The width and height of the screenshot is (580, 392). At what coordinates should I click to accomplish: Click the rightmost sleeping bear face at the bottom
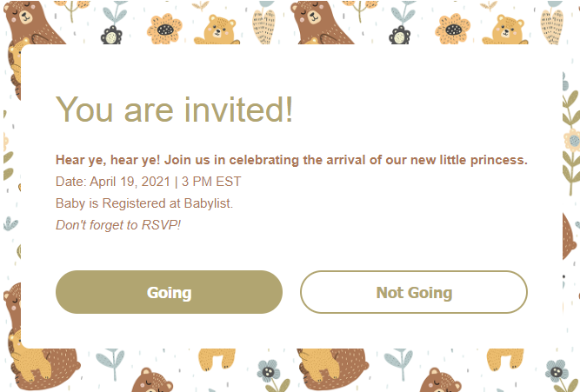tap(440, 381)
